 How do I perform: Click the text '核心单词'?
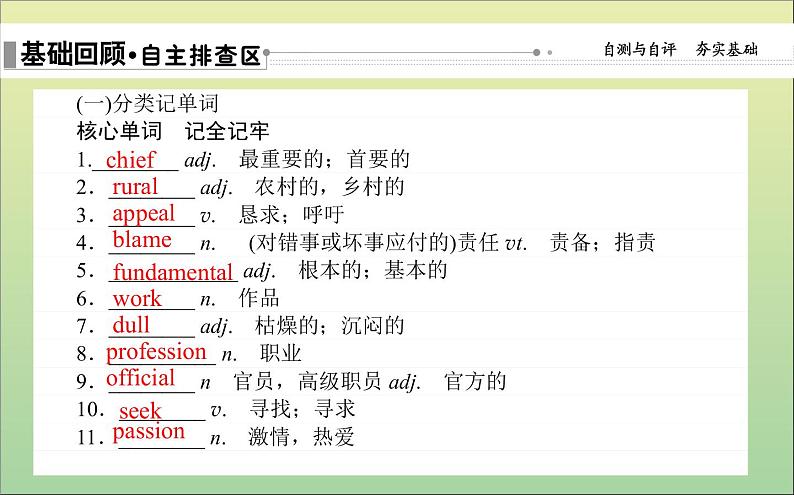pos(120,131)
